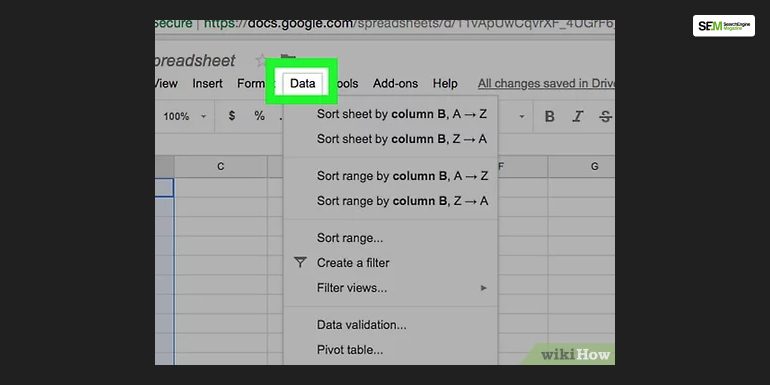Select Create a filter option
The height and width of the screenshot is (385, 770).
coord(391,263)
